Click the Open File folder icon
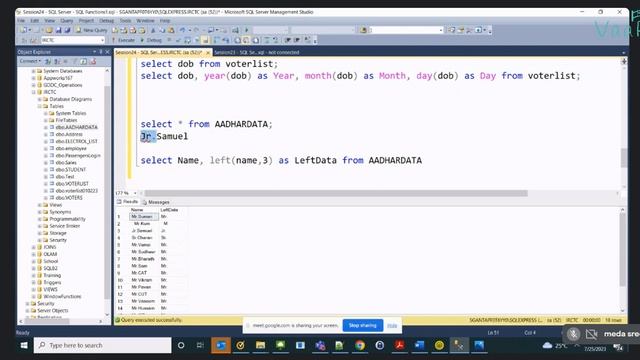 pyautogui.click(x=49, y=30)
